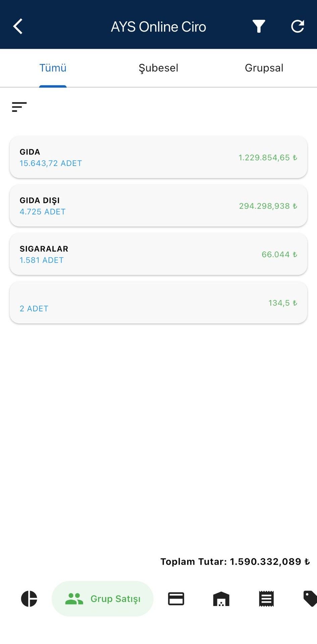317x644 pixels.
Task: Tap the warehouse store bottom icon
Action: [x=221, y=599]
